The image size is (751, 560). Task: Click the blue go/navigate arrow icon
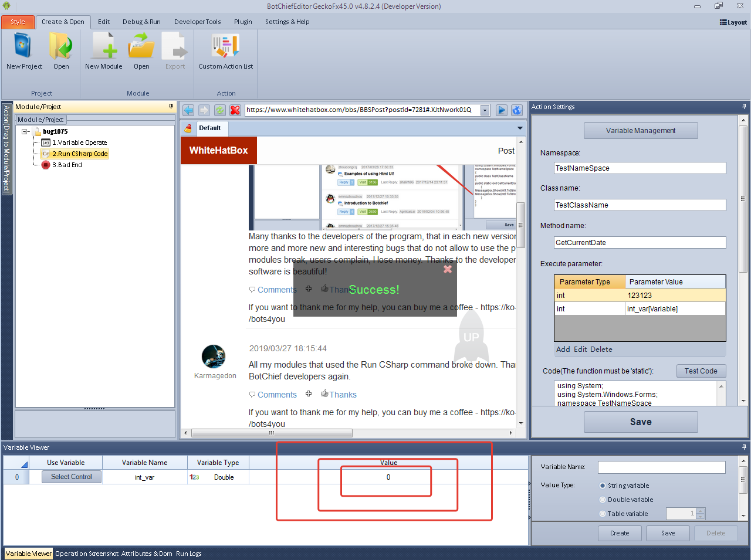(501, 110)
